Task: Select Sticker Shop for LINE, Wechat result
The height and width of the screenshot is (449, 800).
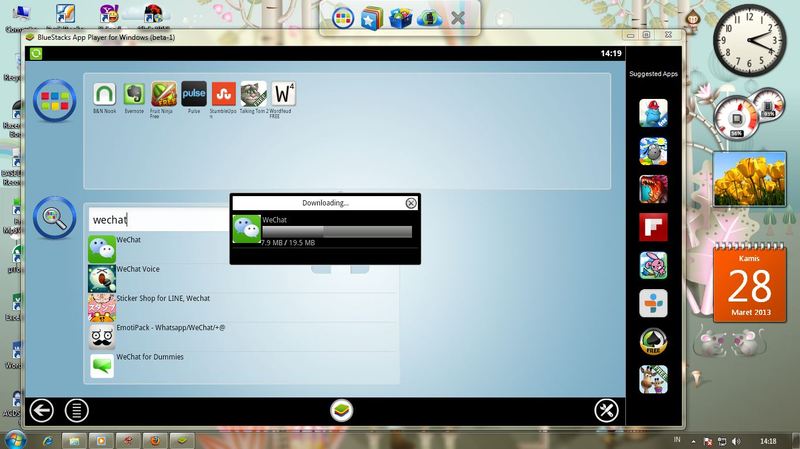Action: click(243, 307)
